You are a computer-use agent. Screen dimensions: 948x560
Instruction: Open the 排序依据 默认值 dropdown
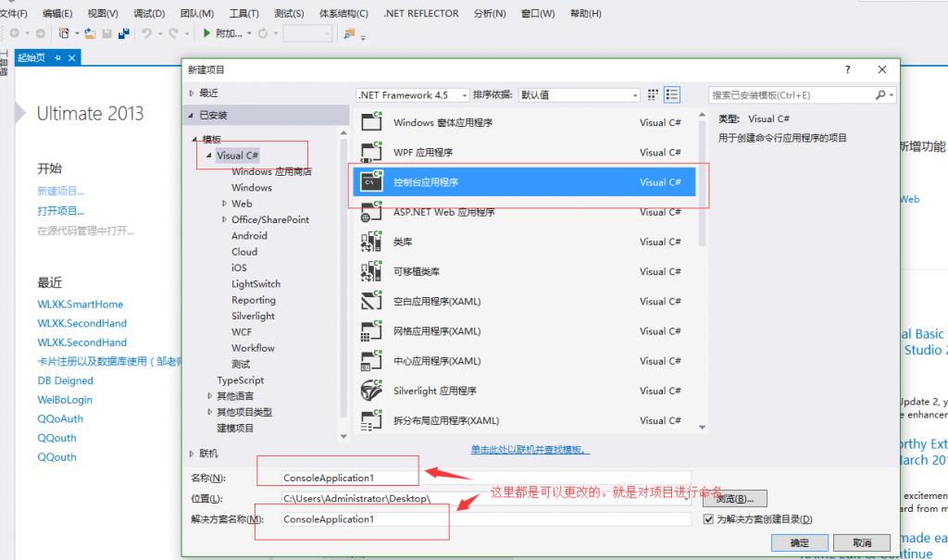click(x=635, y=94)
